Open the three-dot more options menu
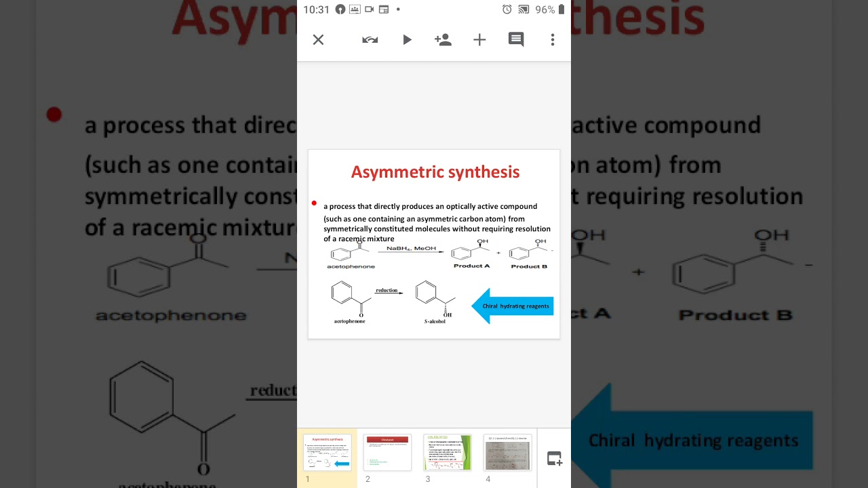Screen dimensions: 868x488 [x=553, y=40]
